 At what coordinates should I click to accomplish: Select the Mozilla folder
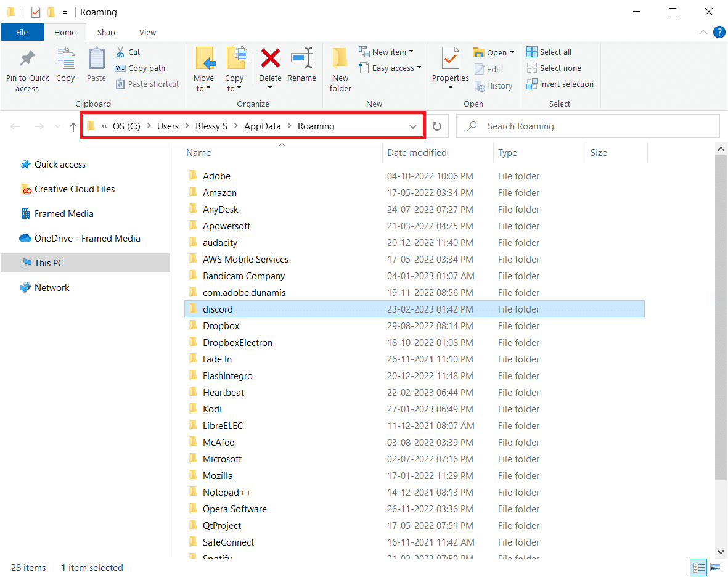coord(414,475)
